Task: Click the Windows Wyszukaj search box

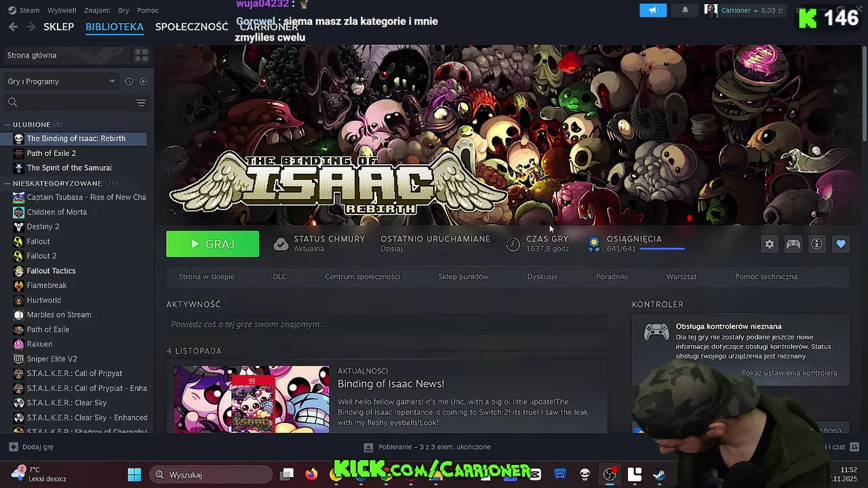Action: pyautogui.click(x=211, y=474)
